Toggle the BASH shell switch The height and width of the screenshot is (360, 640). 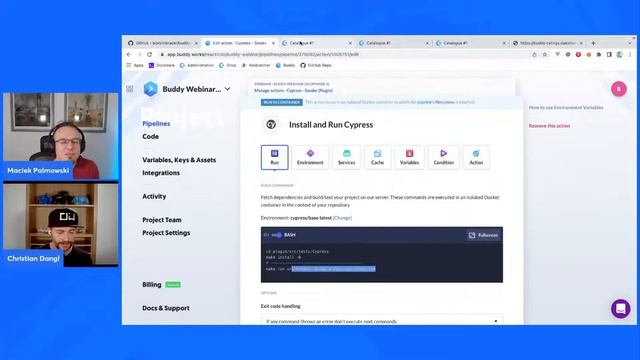pos(277,235)
